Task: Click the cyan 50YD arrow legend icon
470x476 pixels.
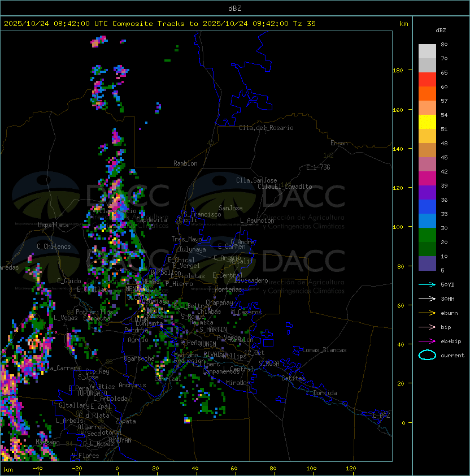Action: point(427,284)
